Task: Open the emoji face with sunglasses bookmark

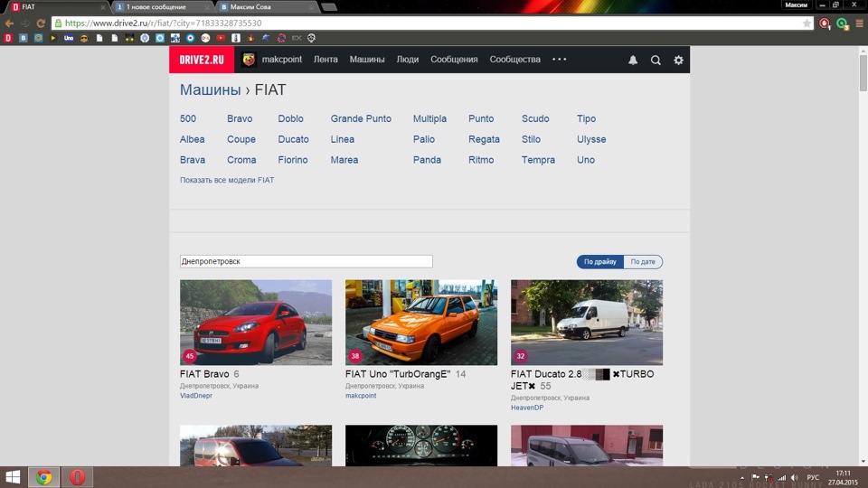Action: click(x=84, y=38)
